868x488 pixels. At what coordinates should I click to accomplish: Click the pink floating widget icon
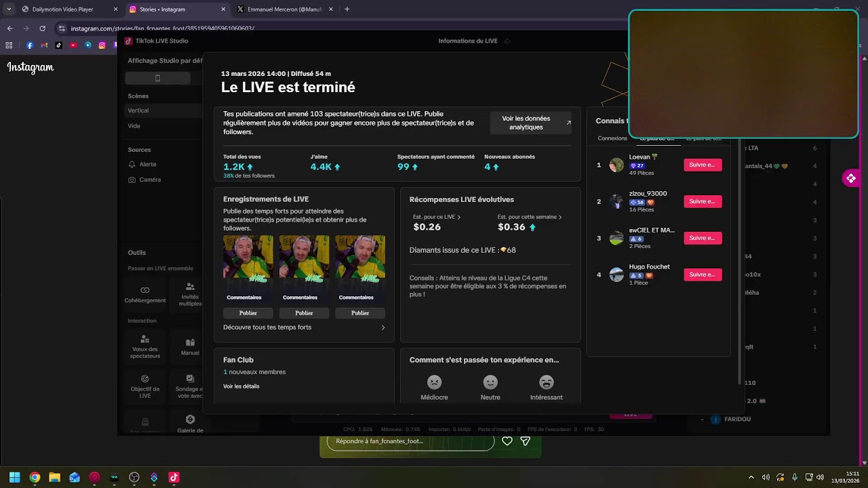850,178
